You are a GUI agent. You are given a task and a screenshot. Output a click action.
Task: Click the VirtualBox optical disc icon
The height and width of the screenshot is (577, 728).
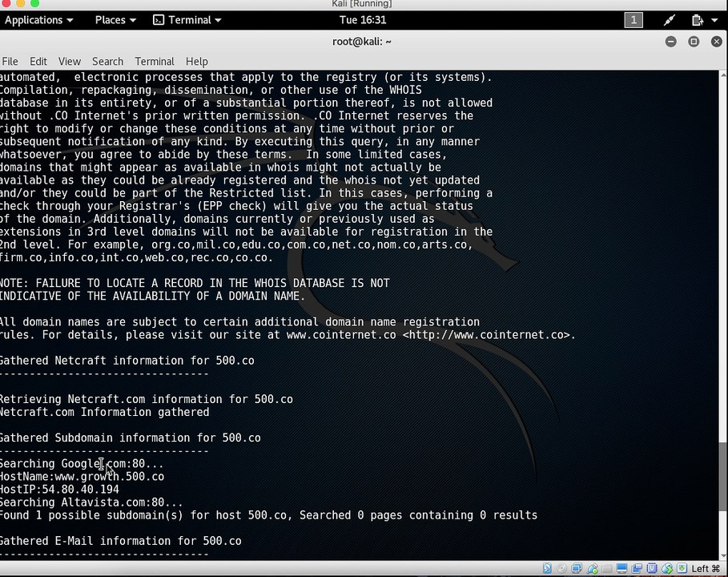click(561, 568)
